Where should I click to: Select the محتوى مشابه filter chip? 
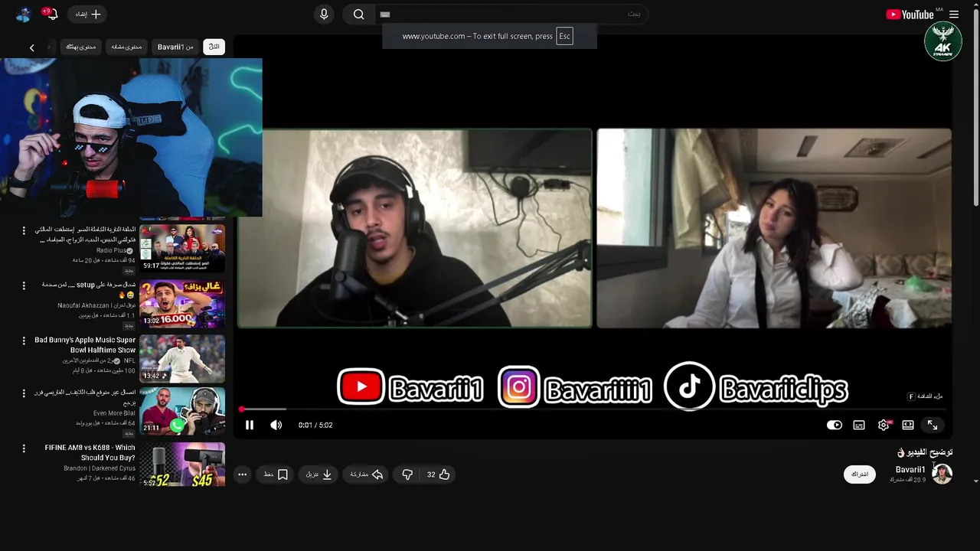pos(126,47)
